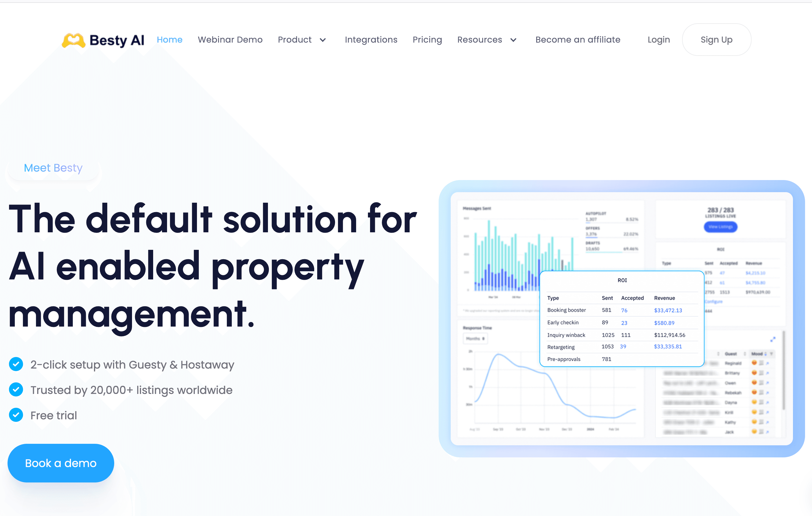The width and height of the screenshot is (812, 516).
Task: Click the Webinar Demo menu link
Action: [230, 40]
